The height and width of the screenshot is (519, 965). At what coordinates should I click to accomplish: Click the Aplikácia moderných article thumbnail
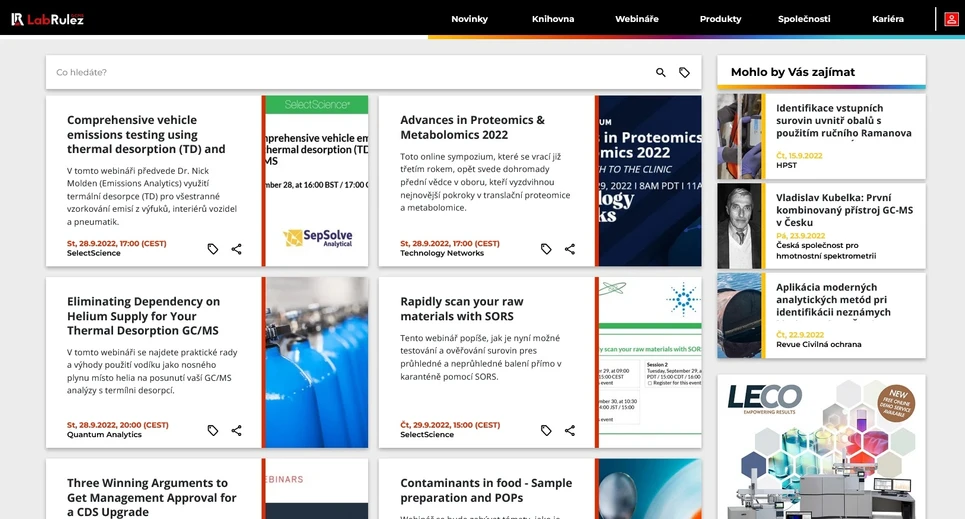(739, 315)
